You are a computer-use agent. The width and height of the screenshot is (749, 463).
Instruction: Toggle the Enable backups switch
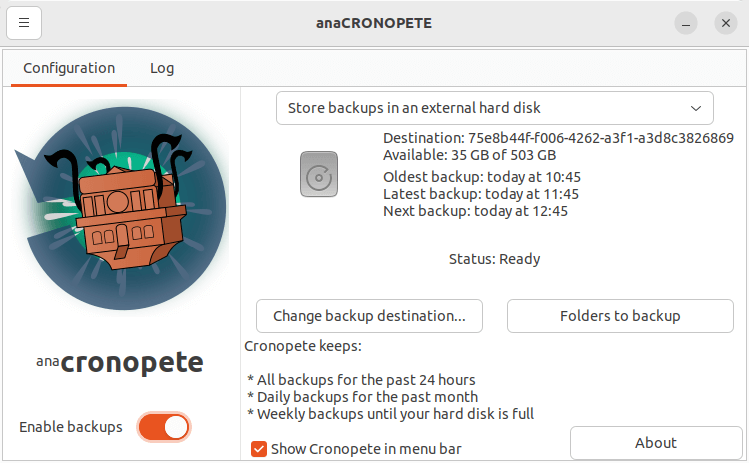[x=164, y=427]
